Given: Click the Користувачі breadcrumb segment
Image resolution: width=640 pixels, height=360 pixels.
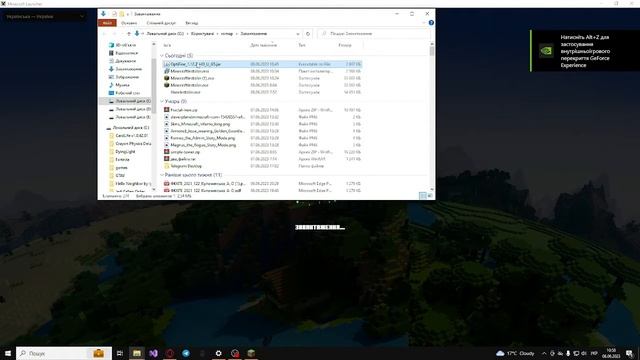Looking at the screenshot, I should pos(202,33).
